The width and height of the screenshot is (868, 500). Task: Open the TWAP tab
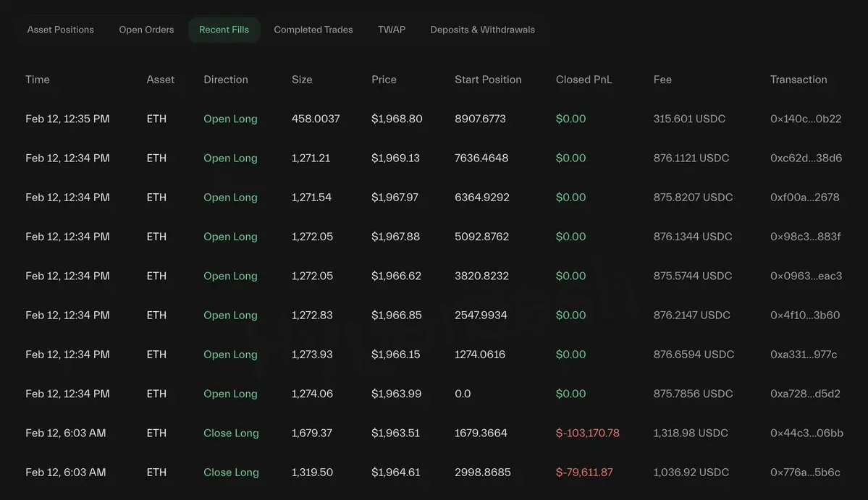click(x=392, y=30)
